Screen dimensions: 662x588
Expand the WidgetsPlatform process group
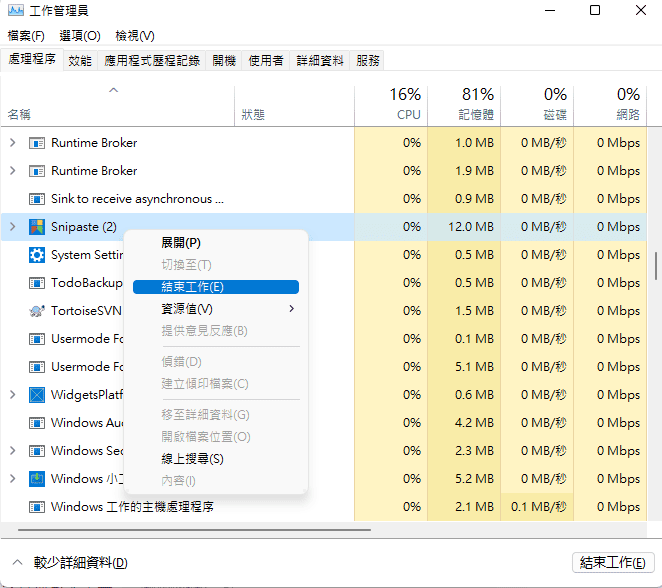coord(13,395)
